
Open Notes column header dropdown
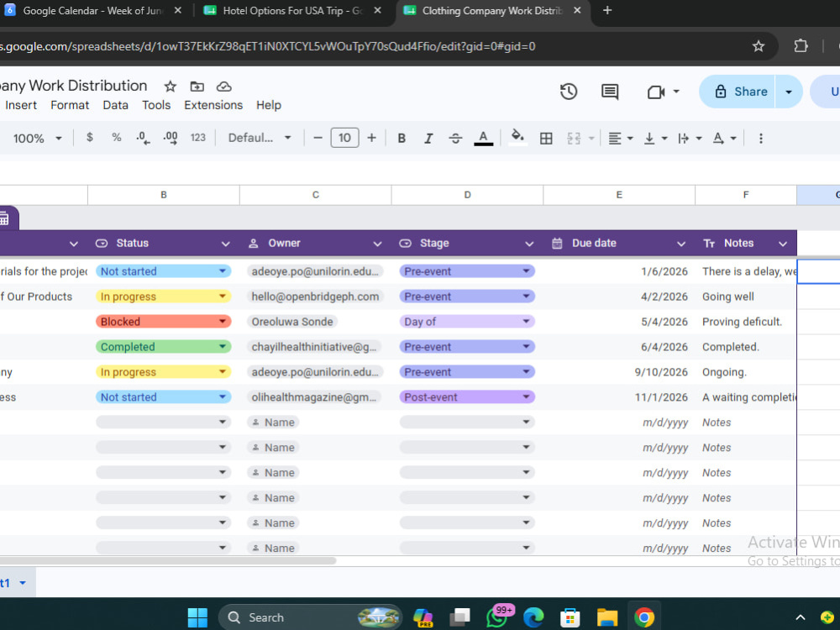(783, 244)
